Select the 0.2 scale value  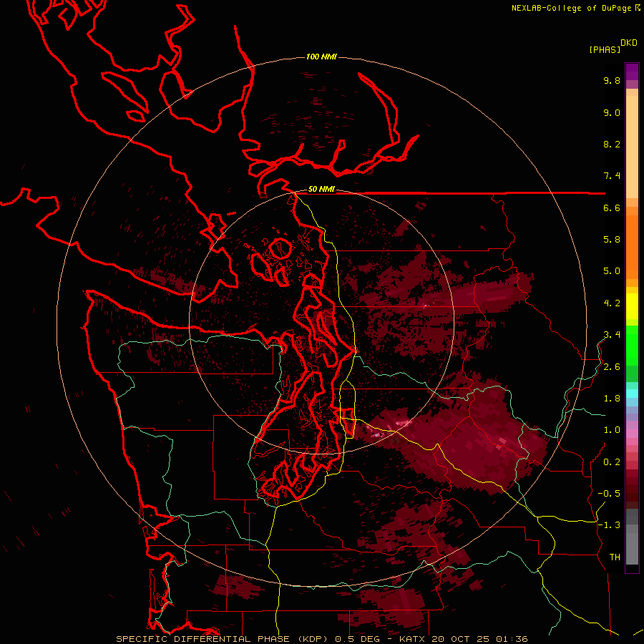(x=612, y=462)
